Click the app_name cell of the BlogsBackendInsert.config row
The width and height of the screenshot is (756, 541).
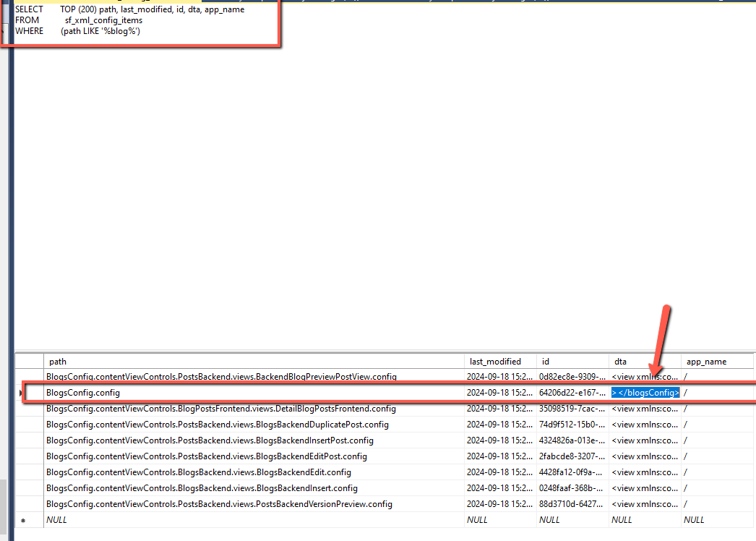coord(717,488)
